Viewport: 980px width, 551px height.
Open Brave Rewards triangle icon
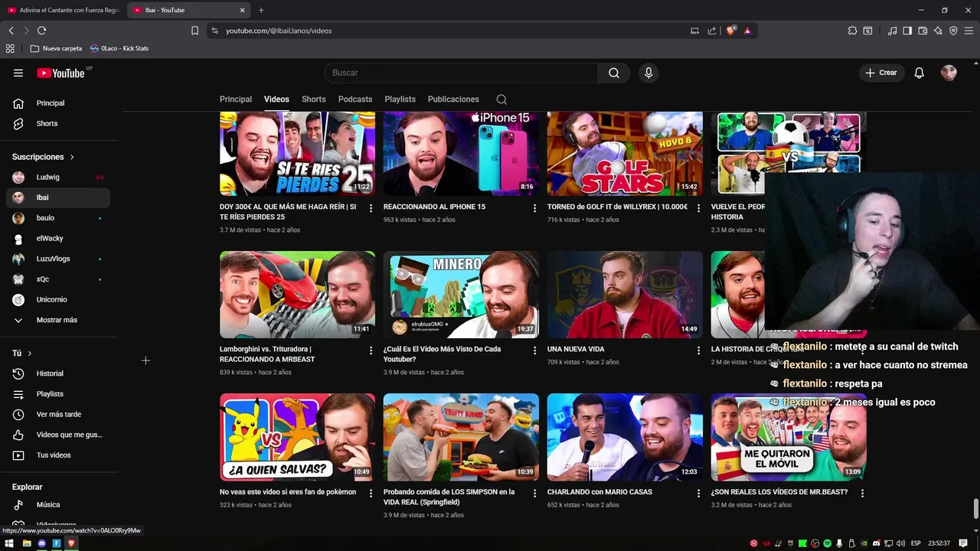[x=747, y=31]
